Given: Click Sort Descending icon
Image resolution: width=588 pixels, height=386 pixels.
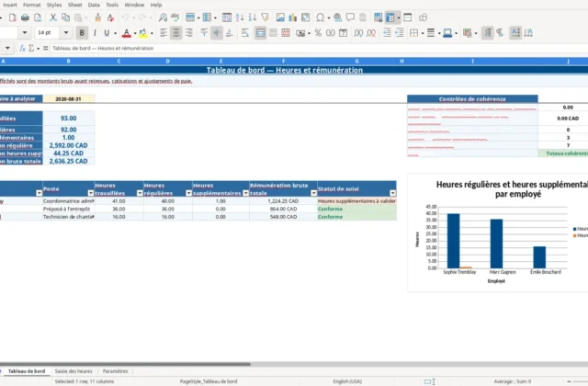Looking at the screenshot, I should [x=253, y=17].
